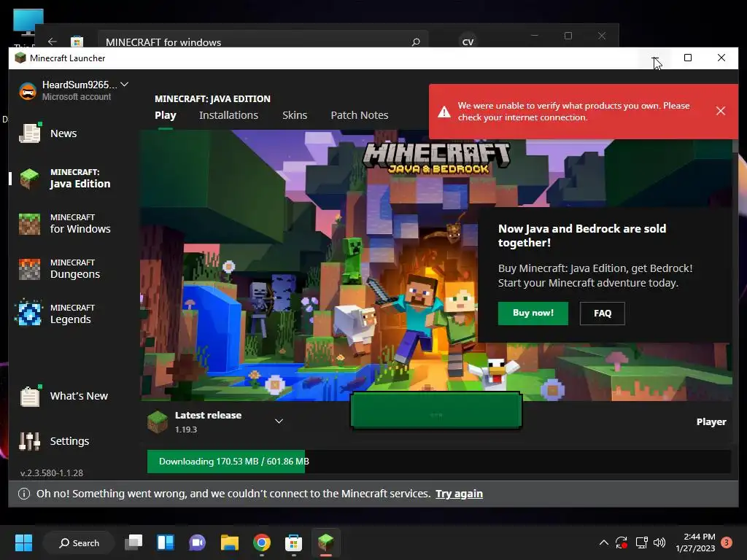Dismiss the red error notification
The height and width of the screenshot is (560, 747).
click(x=720, y=111)
